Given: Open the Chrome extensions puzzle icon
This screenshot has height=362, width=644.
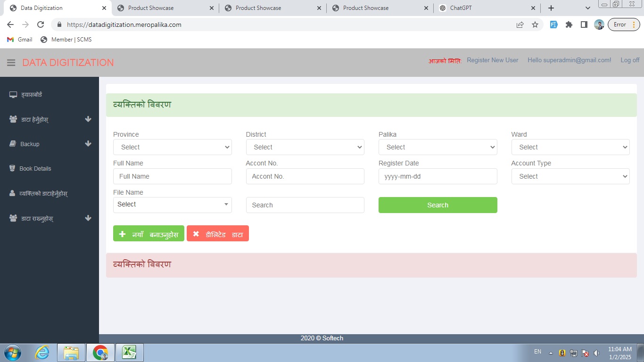Looking at the screenshot, I should click(x=569, y=25).
